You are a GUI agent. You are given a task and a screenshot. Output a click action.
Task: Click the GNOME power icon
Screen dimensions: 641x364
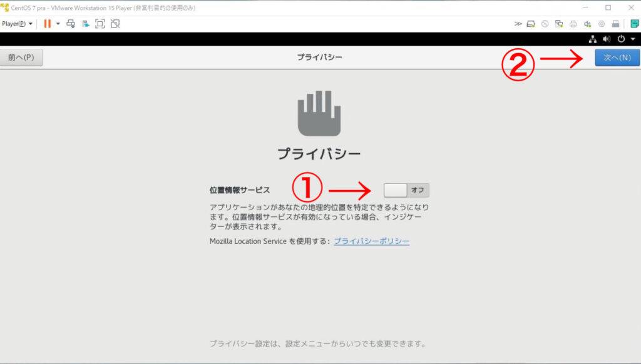[621, 39]
